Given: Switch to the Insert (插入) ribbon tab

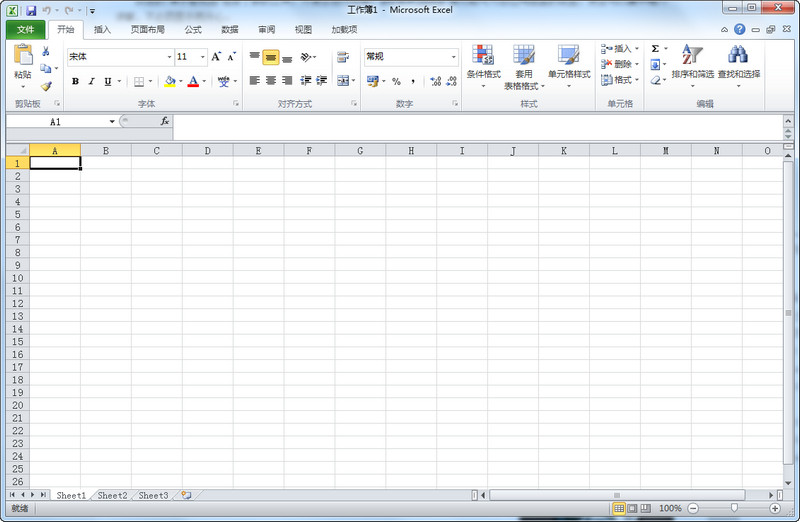Looking at the screenshot, I should 102,30.
